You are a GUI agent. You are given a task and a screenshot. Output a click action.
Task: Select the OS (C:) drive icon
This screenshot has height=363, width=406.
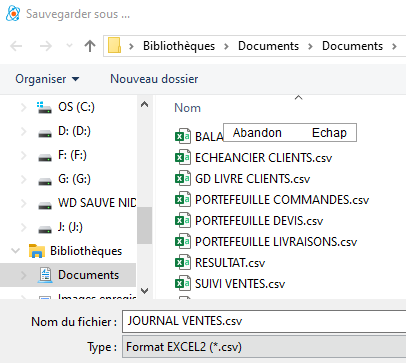[x=44, y=107]
